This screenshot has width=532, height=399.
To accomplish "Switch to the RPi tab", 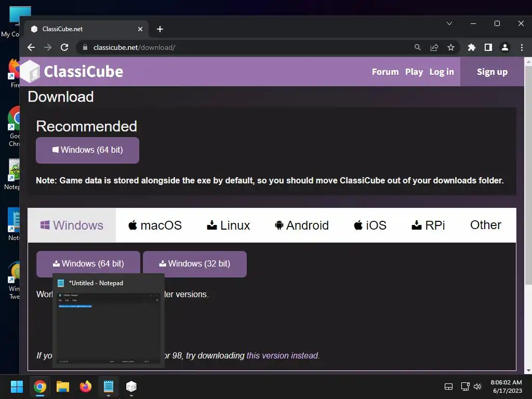I will click(428, 225).
